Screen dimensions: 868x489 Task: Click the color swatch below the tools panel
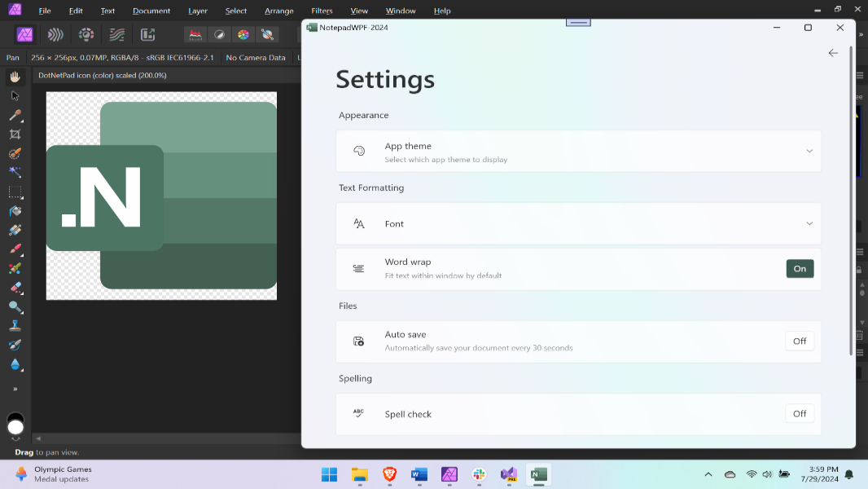coord(15,424)
